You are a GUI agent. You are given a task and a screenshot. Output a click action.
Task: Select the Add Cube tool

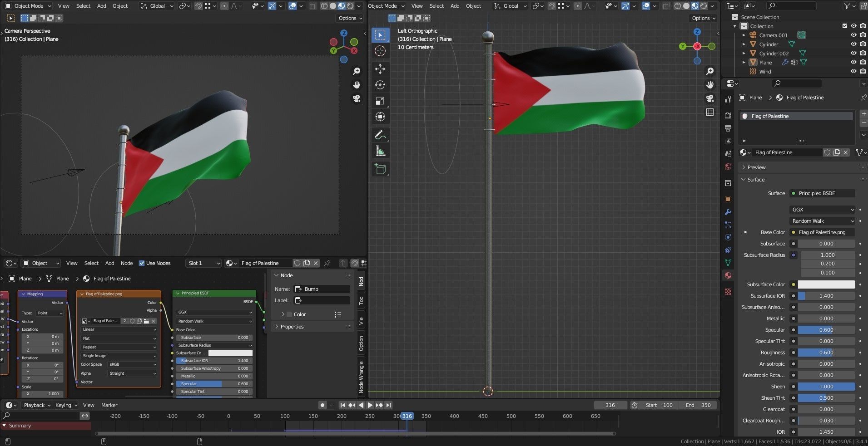380,169
